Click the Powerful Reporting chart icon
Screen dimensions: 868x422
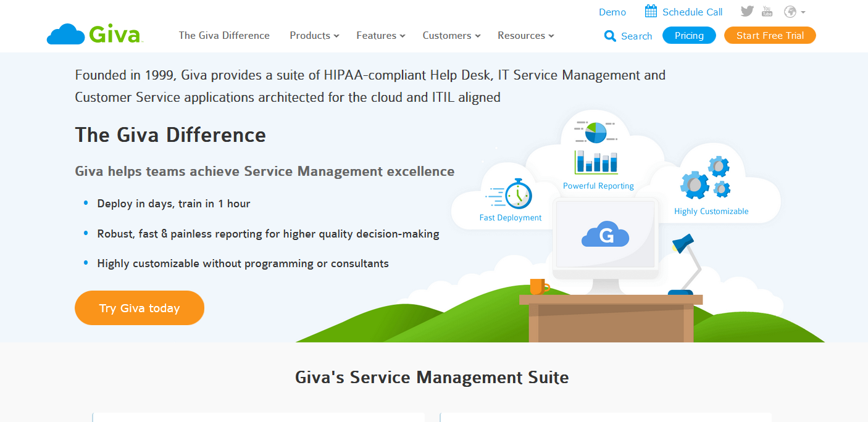(x=596, y=147)
